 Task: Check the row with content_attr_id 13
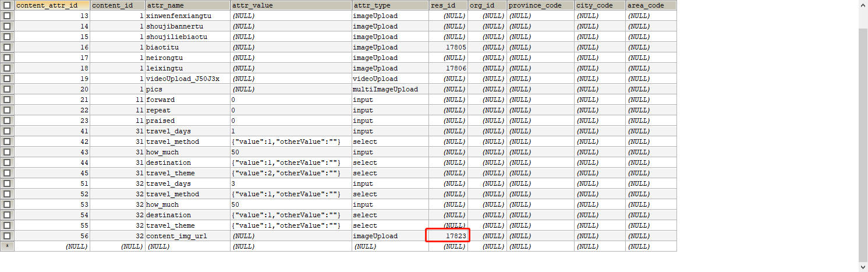[7, 16]
